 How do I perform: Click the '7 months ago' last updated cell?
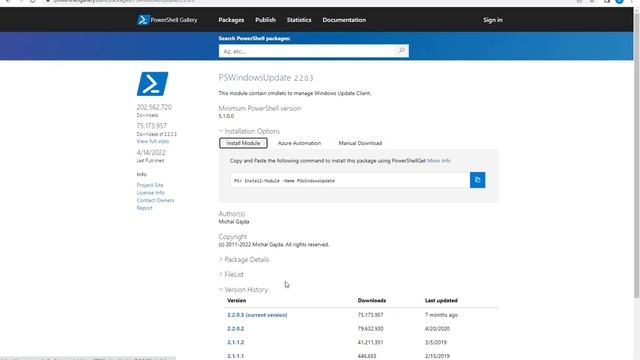(x=441, y=315)
